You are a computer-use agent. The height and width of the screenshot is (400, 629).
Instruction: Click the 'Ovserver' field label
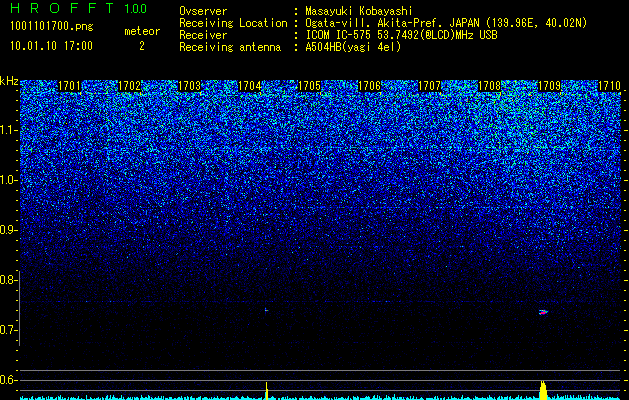(203, 11)
